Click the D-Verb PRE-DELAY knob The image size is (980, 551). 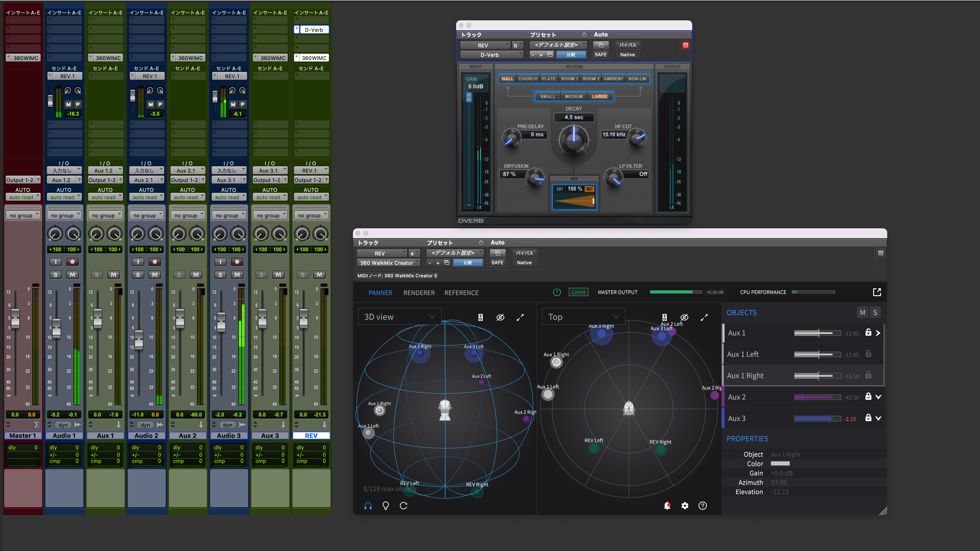click(x=512, y=138)
